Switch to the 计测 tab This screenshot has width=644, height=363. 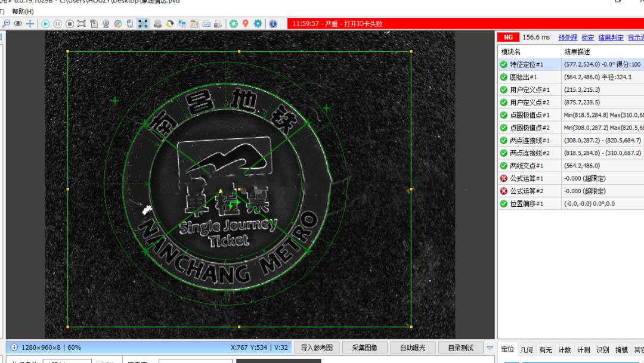pyautogui.click(x=584, y=349)
